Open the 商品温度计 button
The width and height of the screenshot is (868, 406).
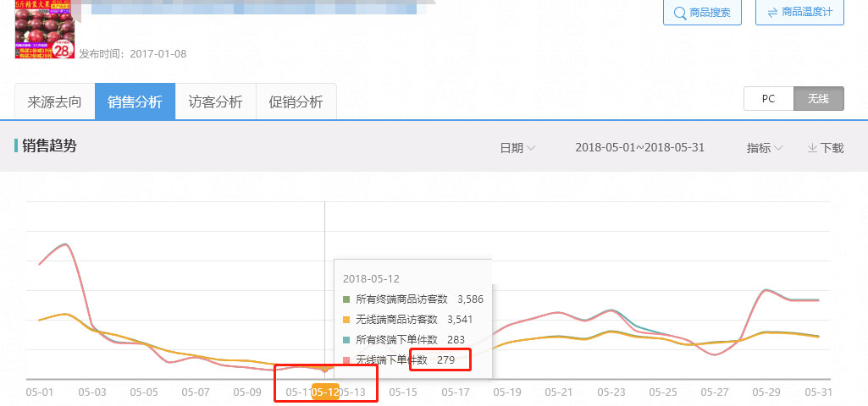tap(799, 13)
